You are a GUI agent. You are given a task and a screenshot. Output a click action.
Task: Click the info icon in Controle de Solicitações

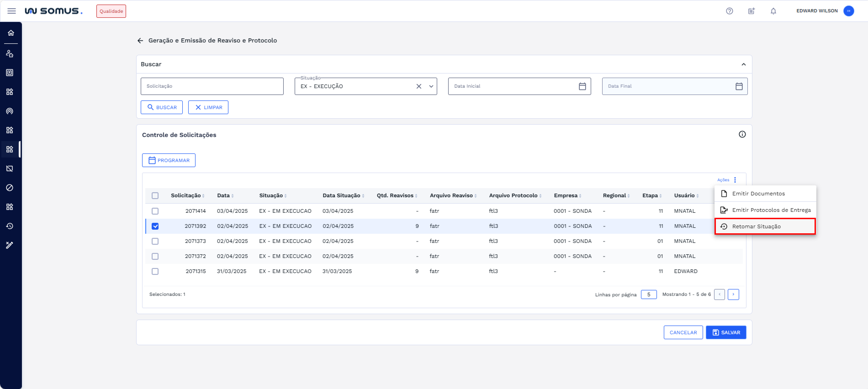(742, 134)
